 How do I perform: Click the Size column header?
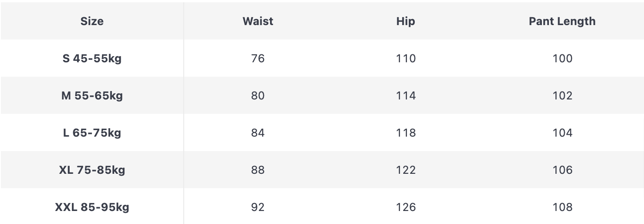pyautogui.click(x=92, y=21)
